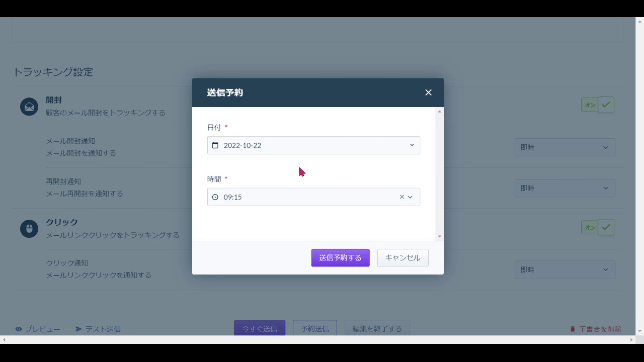Viewport: 644px width, 362px height.
Task: Click the 日付 label text
Action: pos(214,127)
